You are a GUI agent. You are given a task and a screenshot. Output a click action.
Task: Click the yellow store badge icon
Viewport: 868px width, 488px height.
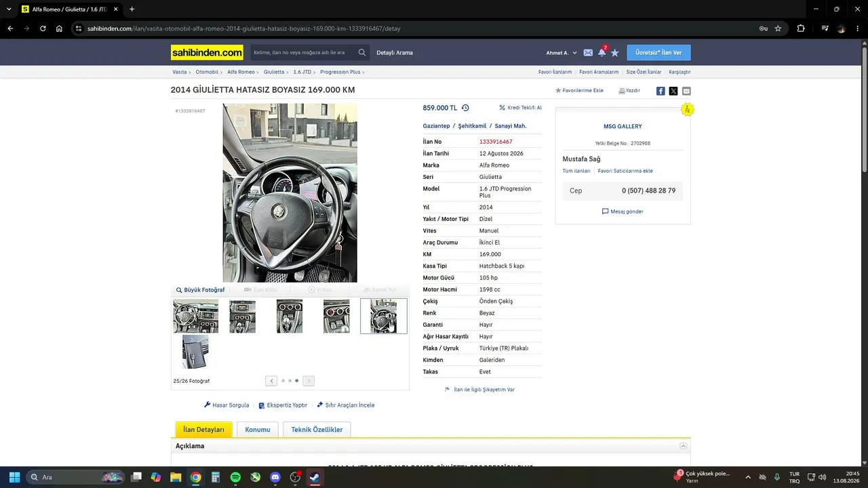(x=688, y=109)
